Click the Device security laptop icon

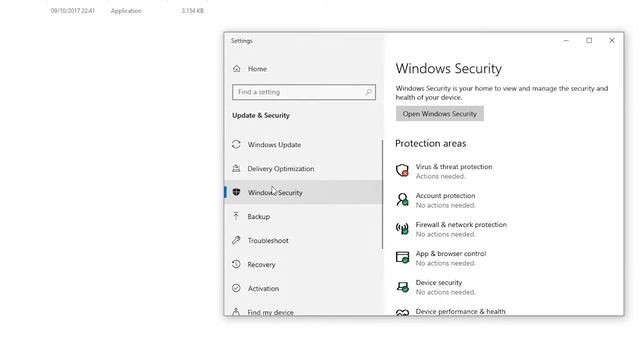point(402,287)
